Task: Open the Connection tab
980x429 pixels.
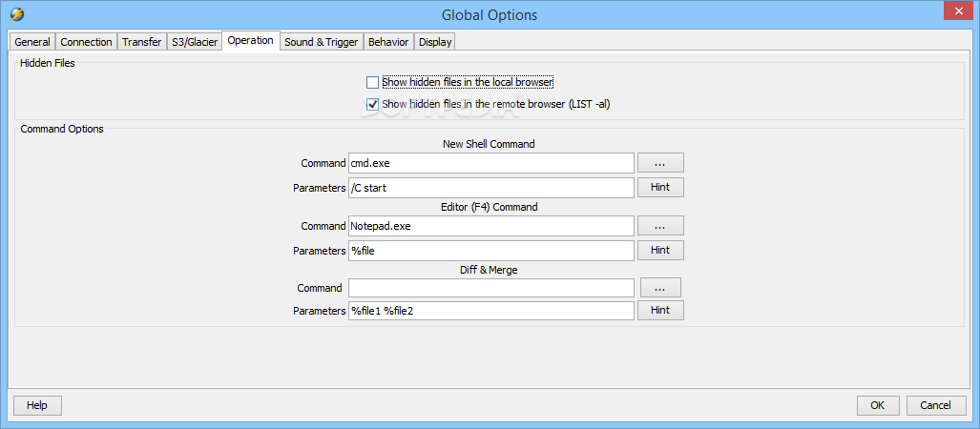Action: pyautogui.click(x=87, y=42)
